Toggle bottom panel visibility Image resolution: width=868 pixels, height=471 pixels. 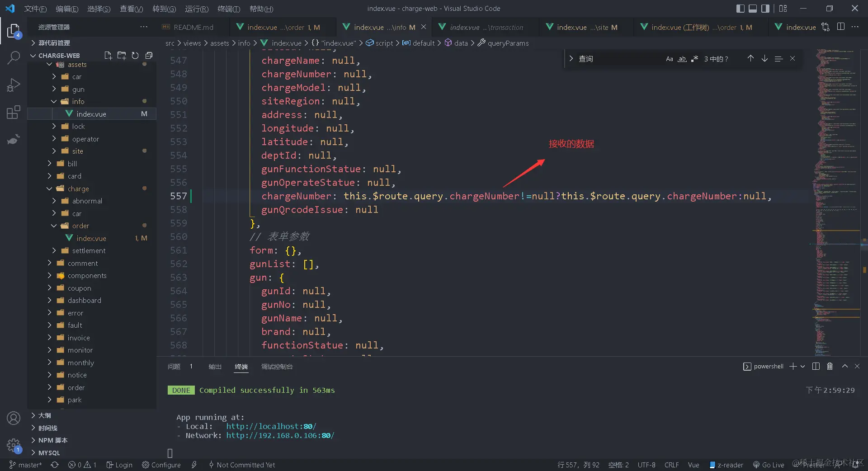[753, 9]
